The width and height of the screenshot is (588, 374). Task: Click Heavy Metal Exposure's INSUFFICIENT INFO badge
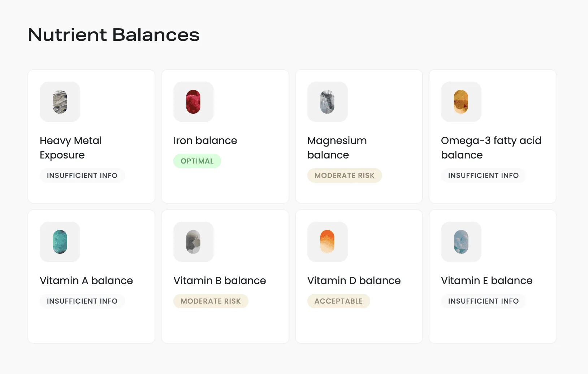coord(82,175)
